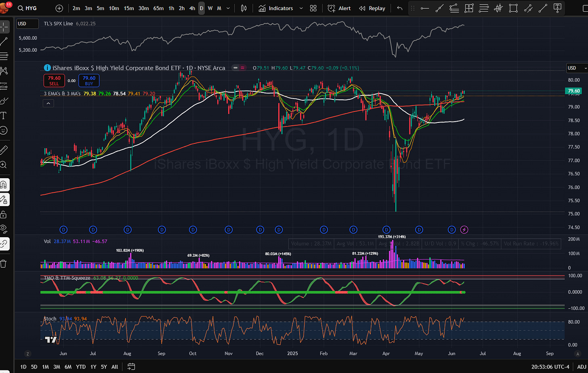Switch to the 4h interval
This screenshot has width=588, height=373.
(192, 8)
